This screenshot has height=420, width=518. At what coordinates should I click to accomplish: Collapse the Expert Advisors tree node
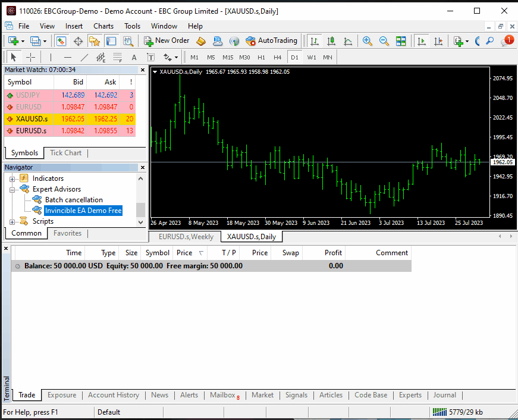pyautogui.click(x=12, y=189)
